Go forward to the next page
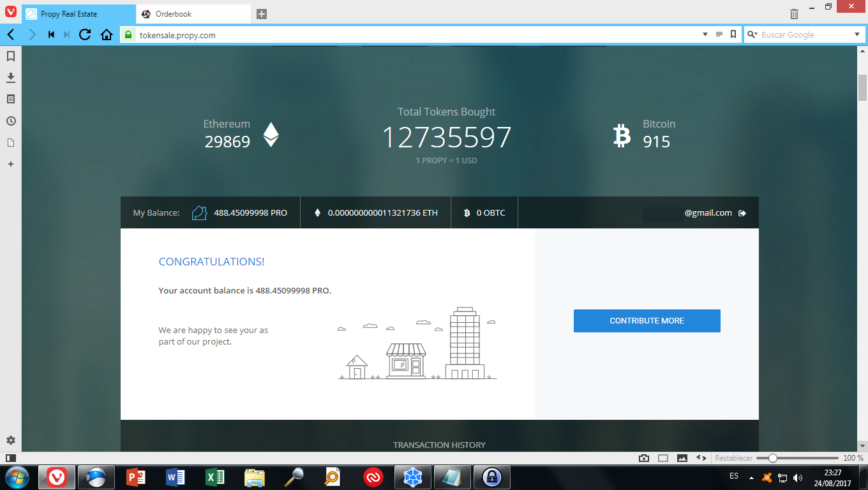Viewport: 868px width, 490px height. click(x=33, y=34)
